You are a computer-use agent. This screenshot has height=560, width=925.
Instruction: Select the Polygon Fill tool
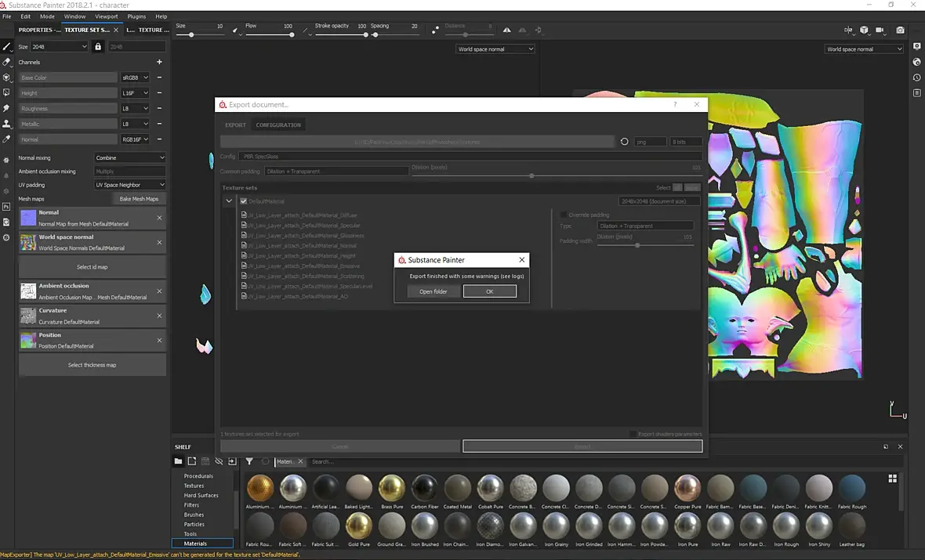point(6,92)
